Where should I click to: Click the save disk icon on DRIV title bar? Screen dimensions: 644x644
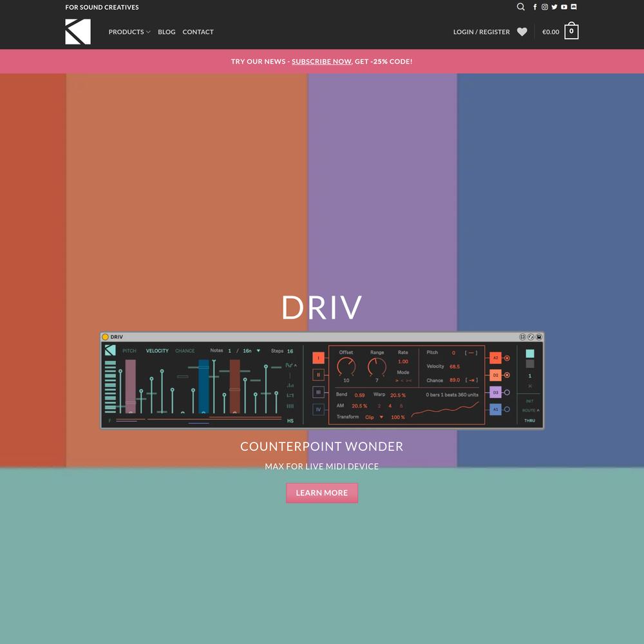(x=539, y=337)
